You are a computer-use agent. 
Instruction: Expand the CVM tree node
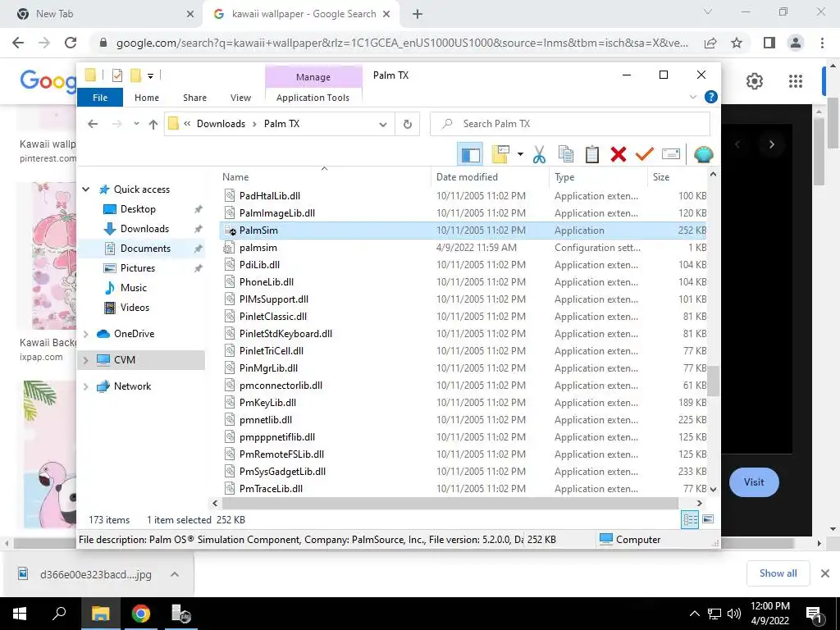tap(85, 360)
